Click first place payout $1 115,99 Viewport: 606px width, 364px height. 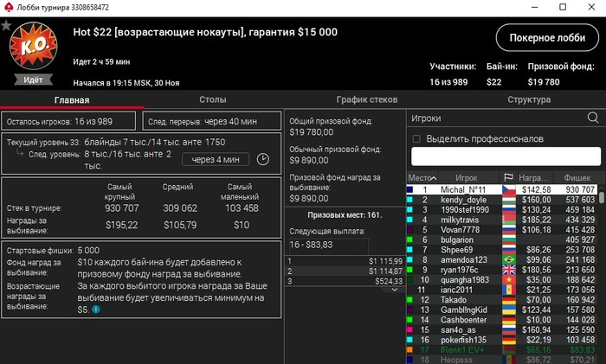[385, 261]
